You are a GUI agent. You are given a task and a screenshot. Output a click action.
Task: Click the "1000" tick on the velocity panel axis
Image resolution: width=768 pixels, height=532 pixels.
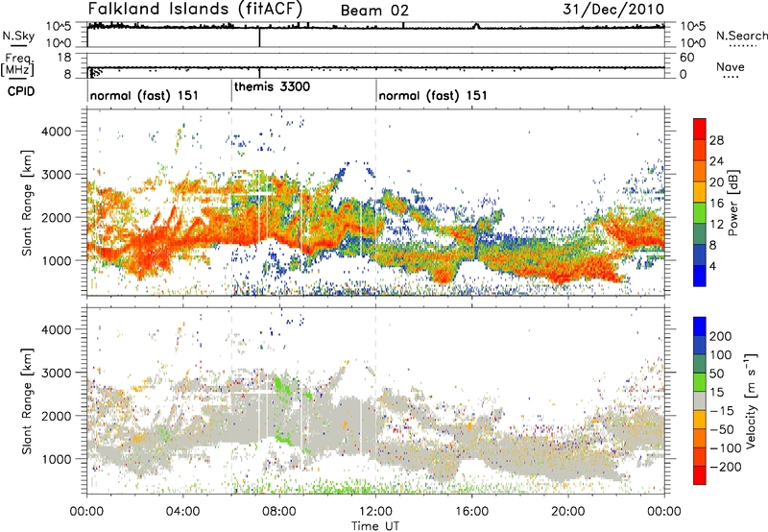click(x=57, y=459)
